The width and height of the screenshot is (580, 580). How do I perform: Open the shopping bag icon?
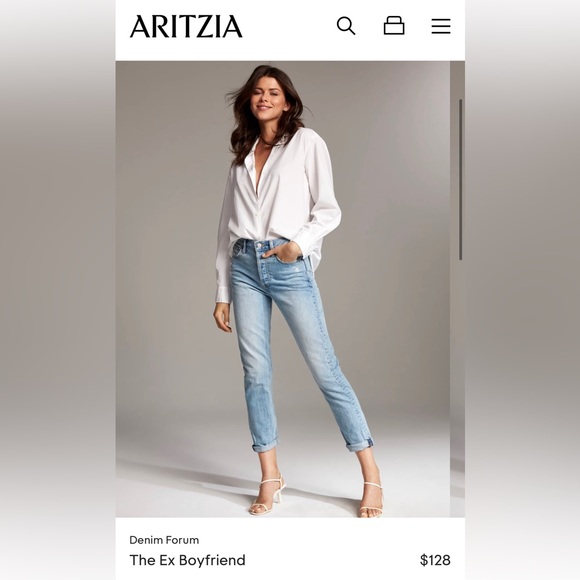394,26
